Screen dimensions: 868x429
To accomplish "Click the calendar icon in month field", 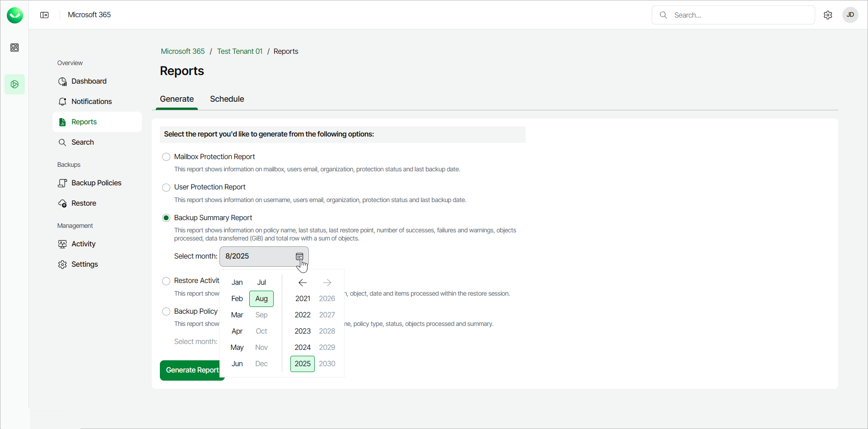I will (x=299, y=256).
